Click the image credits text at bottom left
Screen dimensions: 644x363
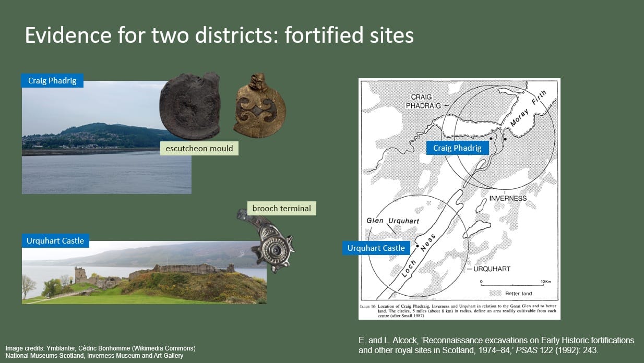coord(100,352)
